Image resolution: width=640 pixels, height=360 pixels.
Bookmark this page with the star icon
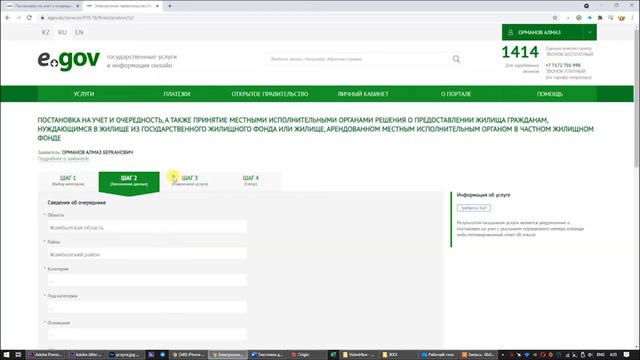(x=555, y=18)
